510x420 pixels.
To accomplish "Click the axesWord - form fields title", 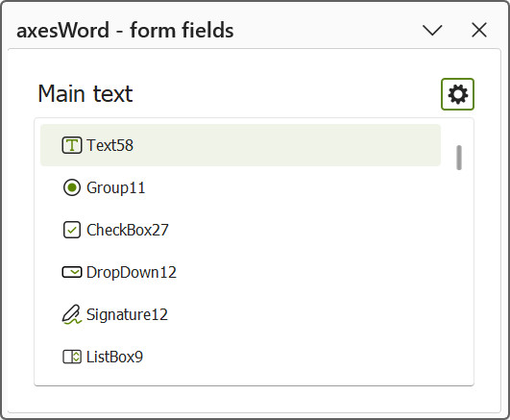I will (125, 31).
